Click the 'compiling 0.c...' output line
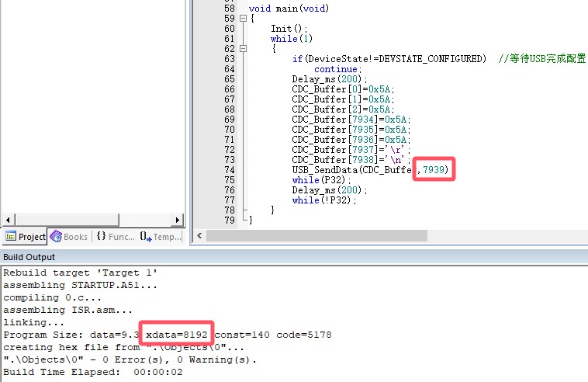The width and height of the screenshot is (588, 382). 52,297
